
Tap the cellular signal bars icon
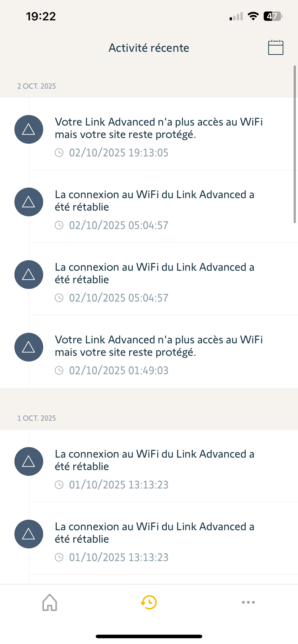pyautogui.click(x=236, y=17)
